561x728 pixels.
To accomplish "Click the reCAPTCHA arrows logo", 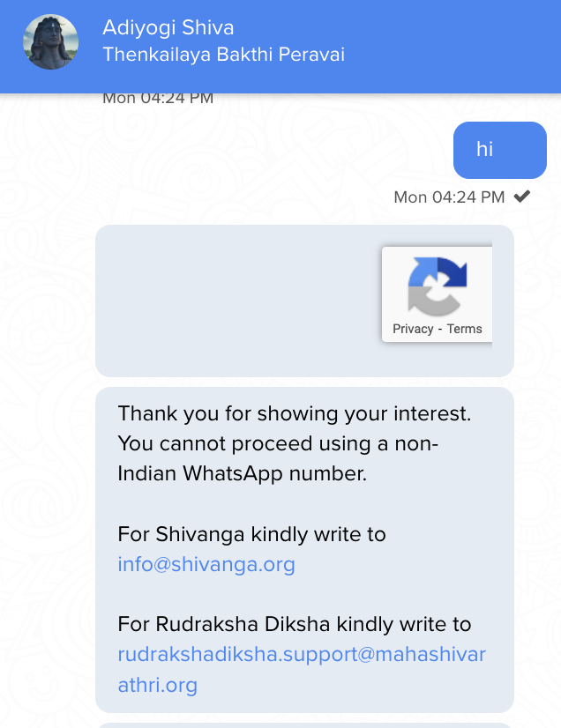I will (437, 286).
